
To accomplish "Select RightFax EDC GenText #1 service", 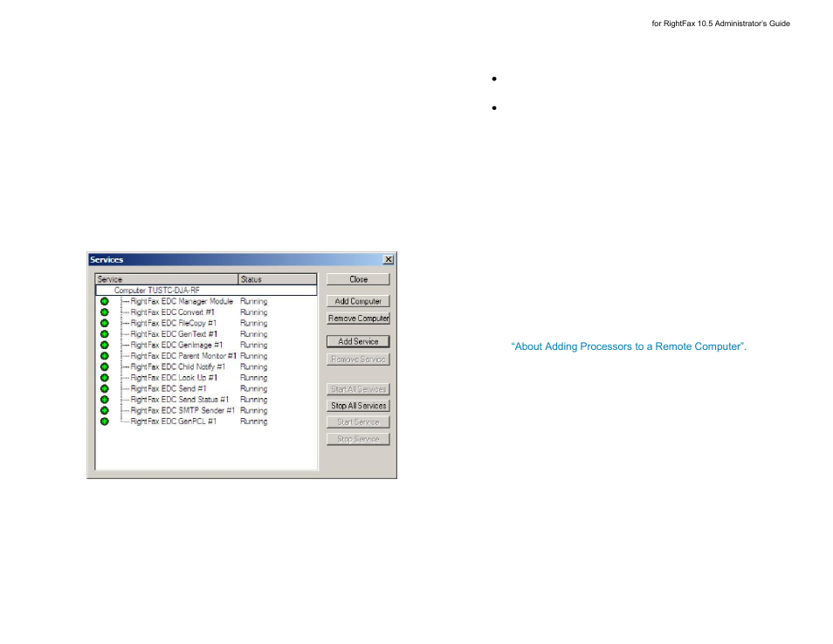I will pos(174,334).
